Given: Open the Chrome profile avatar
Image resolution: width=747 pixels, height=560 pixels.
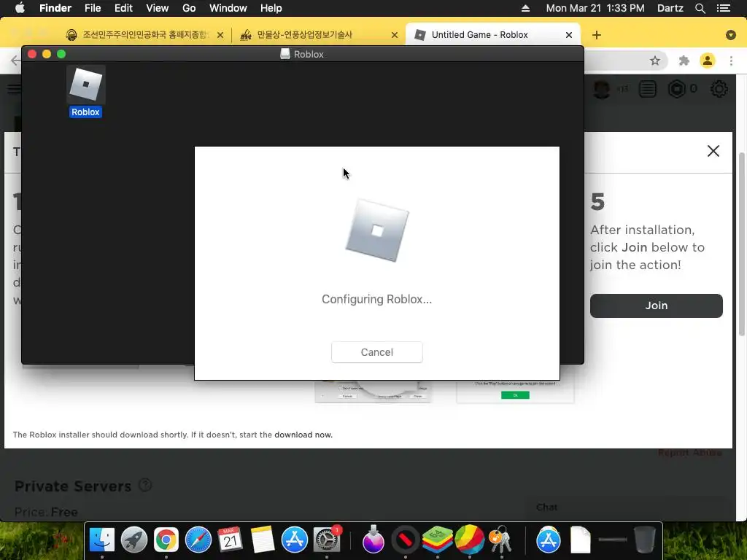Looking at the screenshot, I should pos(707,61).
